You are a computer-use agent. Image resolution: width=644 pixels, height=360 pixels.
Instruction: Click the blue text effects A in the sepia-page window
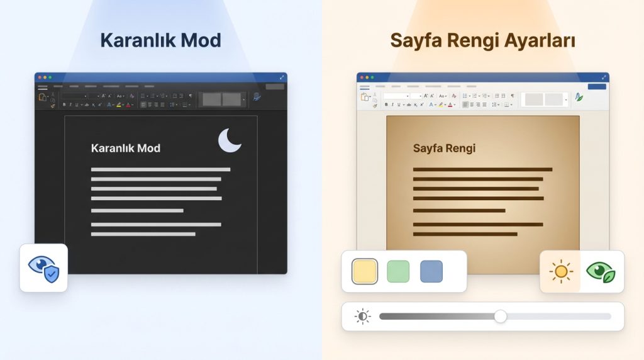coord(431,104)
